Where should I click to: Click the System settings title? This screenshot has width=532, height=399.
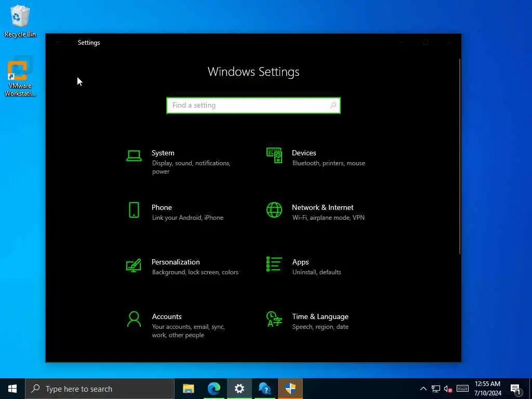163,153
